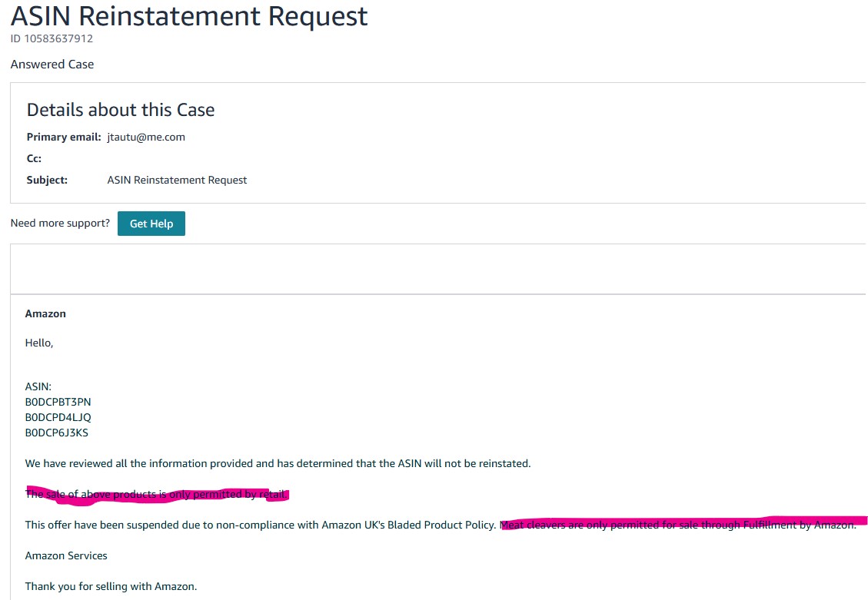Click the Get Help button
Image resolution: width=868 pixels, height=600 pixels.
coord(151,224)
